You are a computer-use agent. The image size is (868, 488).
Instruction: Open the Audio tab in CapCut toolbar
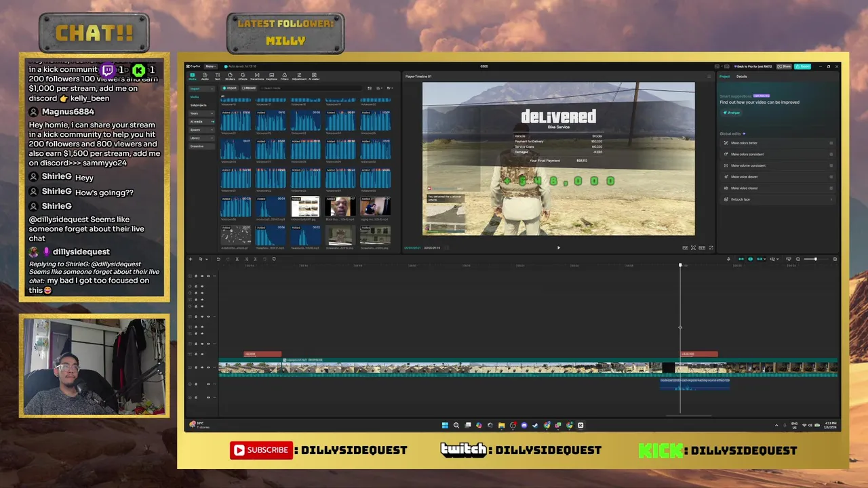tap(205, 77)
